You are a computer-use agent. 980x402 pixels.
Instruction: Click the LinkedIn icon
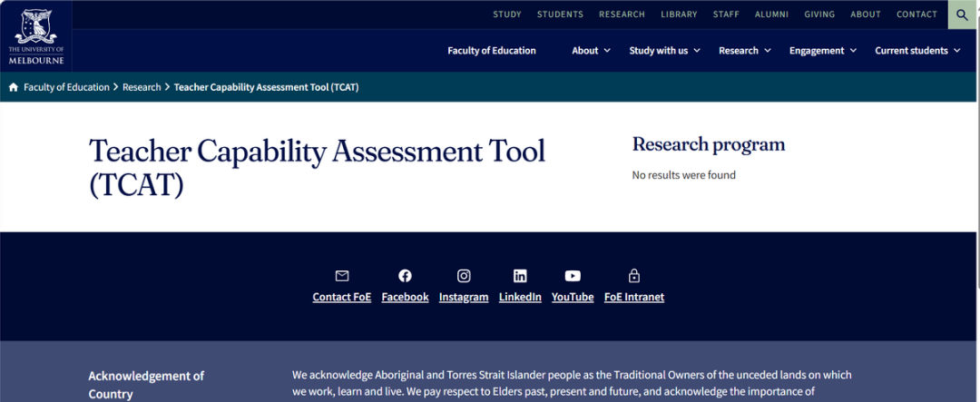(520, 276)
